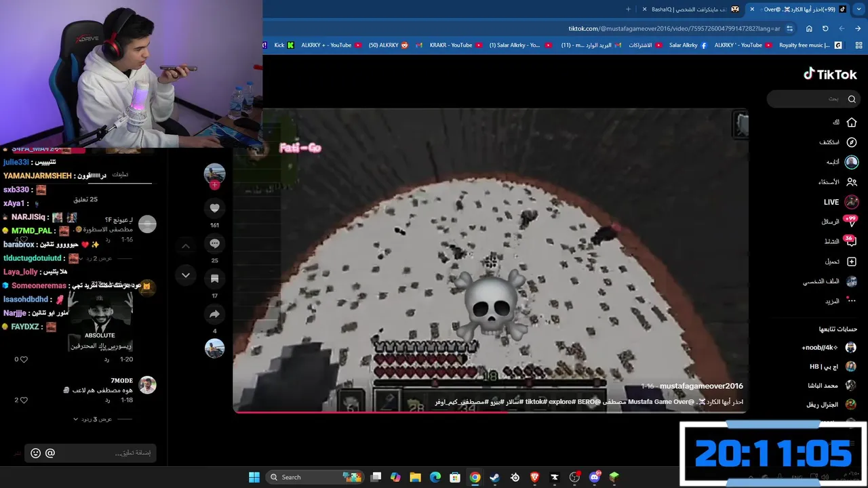This screenshot has height=488, width=868.
Task: Reload the page with refresh icon
Action: pyautogui.click(x=825, y=28)
